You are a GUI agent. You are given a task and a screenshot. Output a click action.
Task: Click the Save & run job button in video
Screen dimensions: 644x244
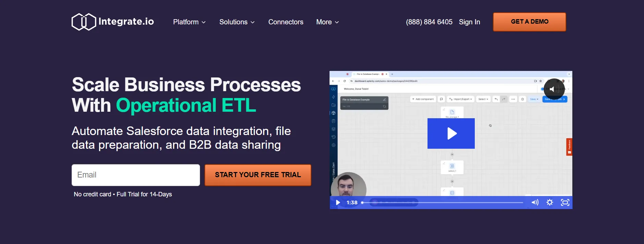(x=555, y=99)
